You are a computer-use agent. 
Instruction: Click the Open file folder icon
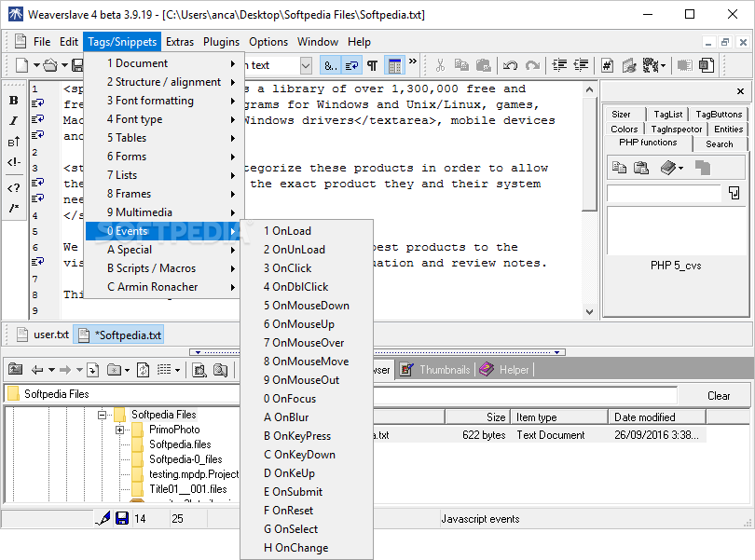click(50, 65)
